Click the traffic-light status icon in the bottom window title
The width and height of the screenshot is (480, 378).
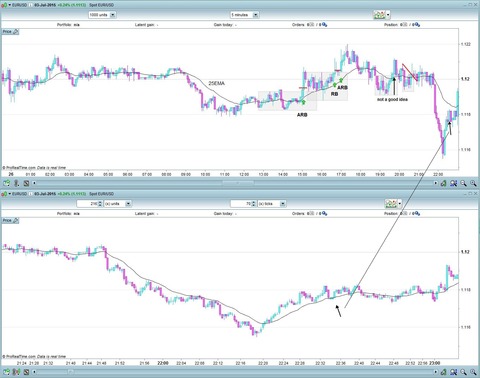(5, 194)
